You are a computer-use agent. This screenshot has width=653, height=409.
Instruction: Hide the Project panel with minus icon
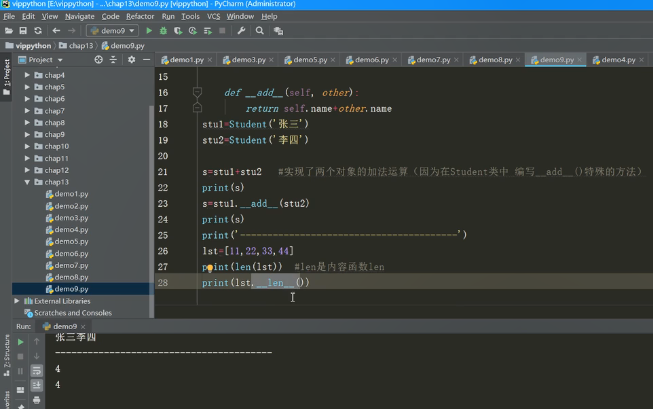click(x=146, y=60)
